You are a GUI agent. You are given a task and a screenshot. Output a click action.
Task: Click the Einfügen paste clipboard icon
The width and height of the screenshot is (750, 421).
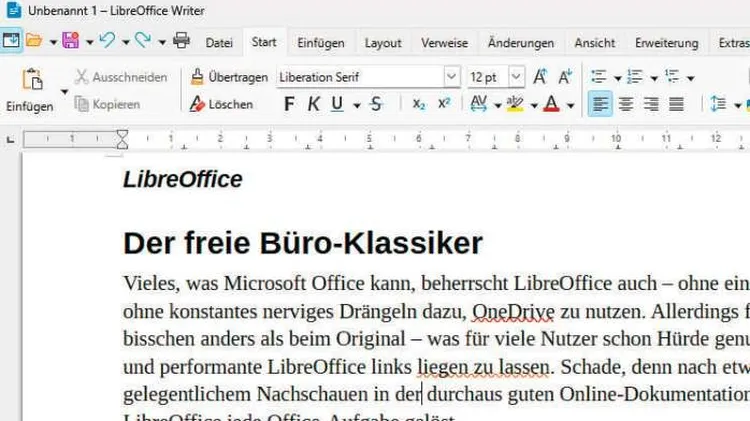tap(32, 80)
